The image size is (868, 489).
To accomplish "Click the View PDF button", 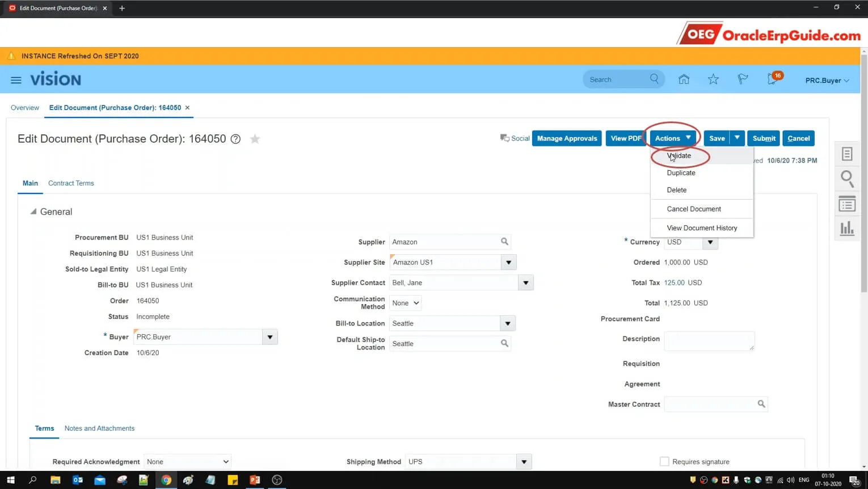I will pyautogui.click(x=626, y=138).
